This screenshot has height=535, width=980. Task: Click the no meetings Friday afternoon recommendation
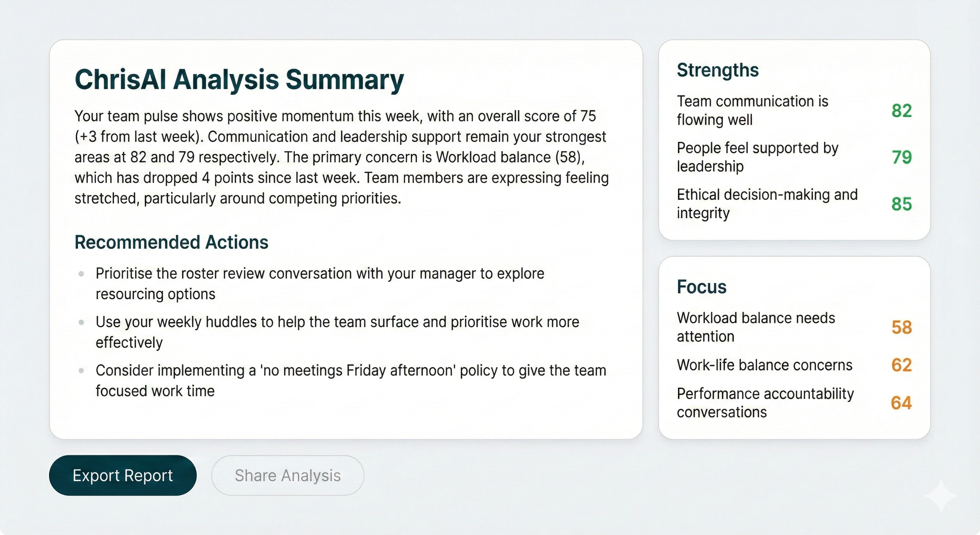click(x=350, y=380)
